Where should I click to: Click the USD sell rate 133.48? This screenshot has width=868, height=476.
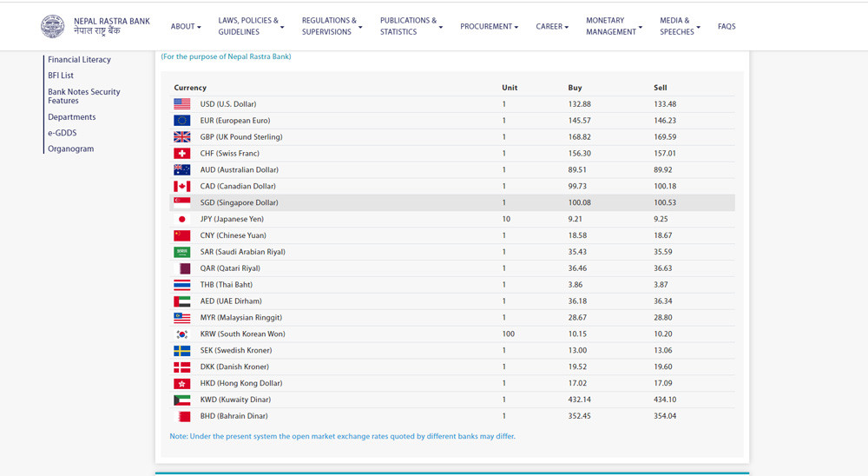(665, 104)
